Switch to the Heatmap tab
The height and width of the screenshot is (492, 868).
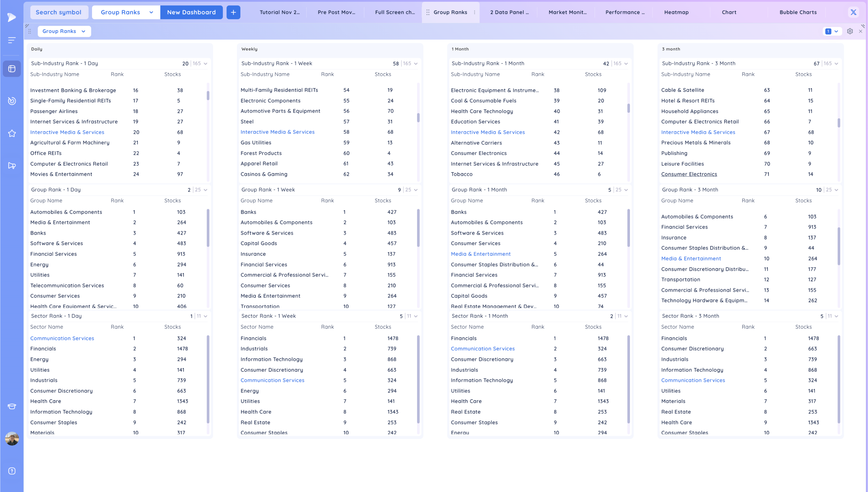(x=676, y=12)
